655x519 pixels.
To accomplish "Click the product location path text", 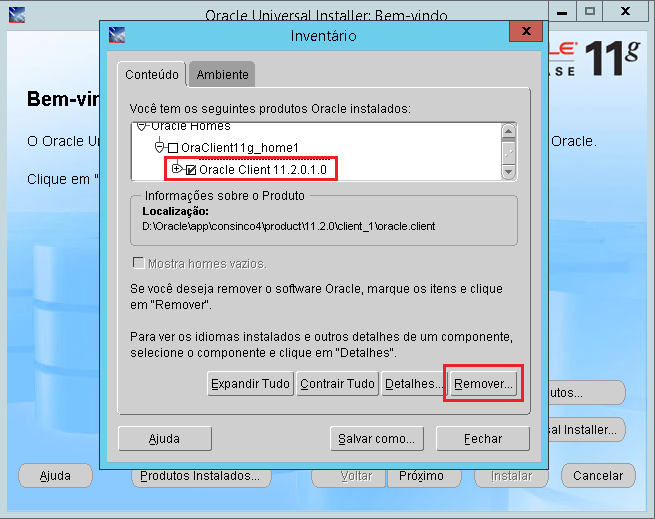I will pyautogui.click(x=289, y=226).
